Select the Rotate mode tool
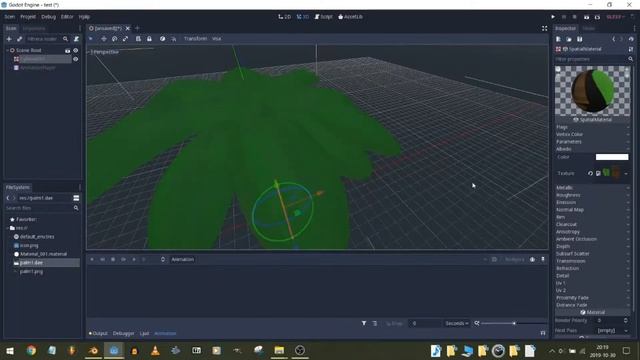The image size is (640, 360). tap(115, 39)
